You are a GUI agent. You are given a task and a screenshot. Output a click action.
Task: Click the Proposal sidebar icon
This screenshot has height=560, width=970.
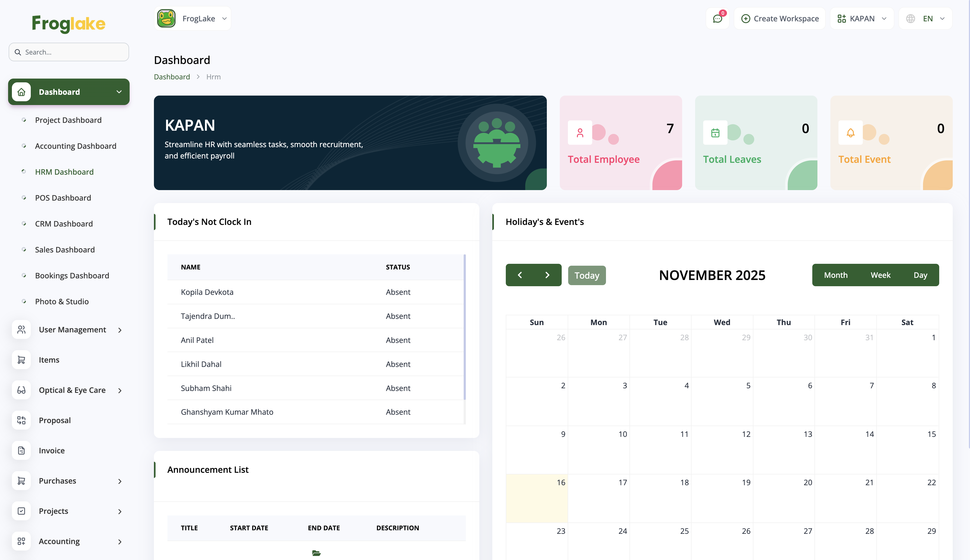click(x=21, y=420)
